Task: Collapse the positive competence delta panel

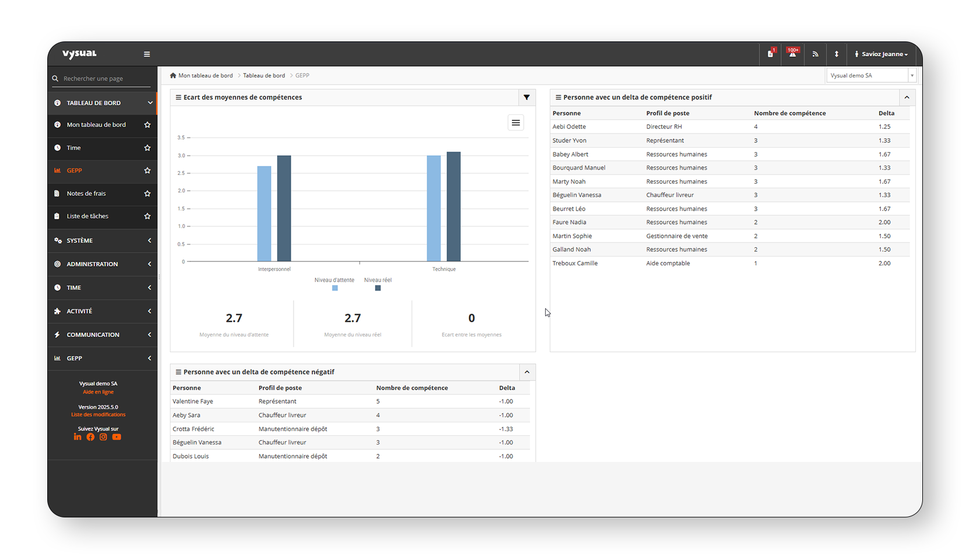Action: [x=907, y=97]
